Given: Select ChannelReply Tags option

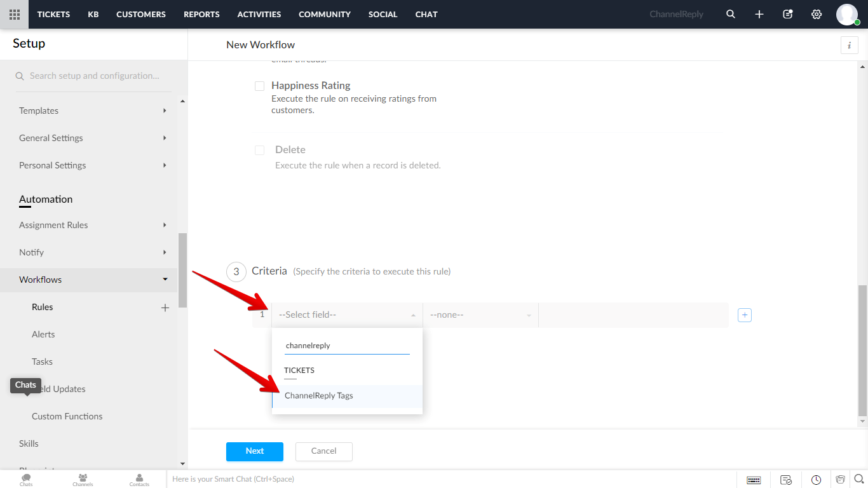Looking at the screenshot, I should click(347, 396).
